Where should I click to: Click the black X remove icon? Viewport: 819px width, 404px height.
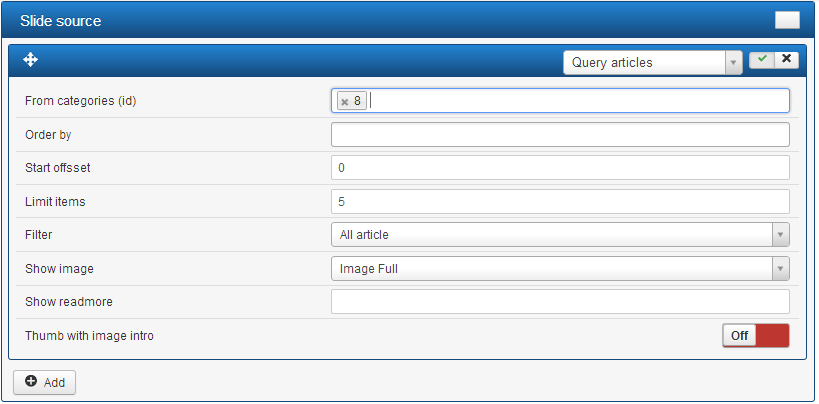pyautogui.click(x=787, y=59)
